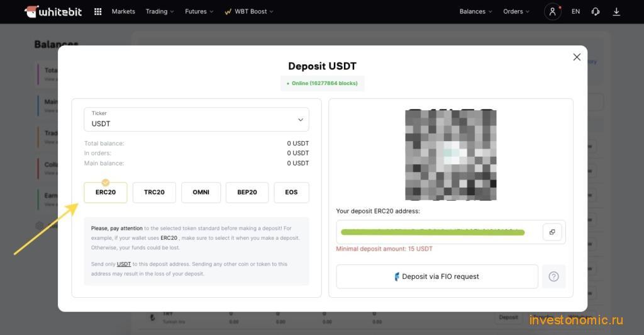Select the TRC20 network
The height and width of the screenshot is (335, 644).
tap(155, 192)
